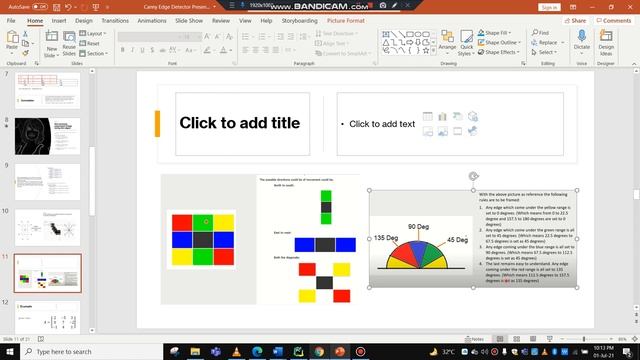Open the Select dropdown
The width and height of the screenshot is (640, 360).
tap(544, 52)
